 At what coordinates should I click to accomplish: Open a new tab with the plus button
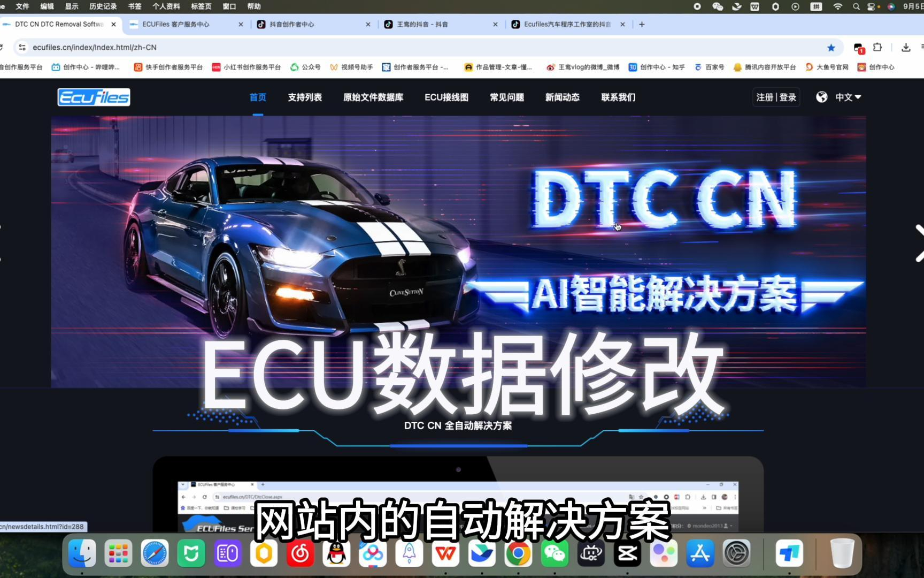642,24
